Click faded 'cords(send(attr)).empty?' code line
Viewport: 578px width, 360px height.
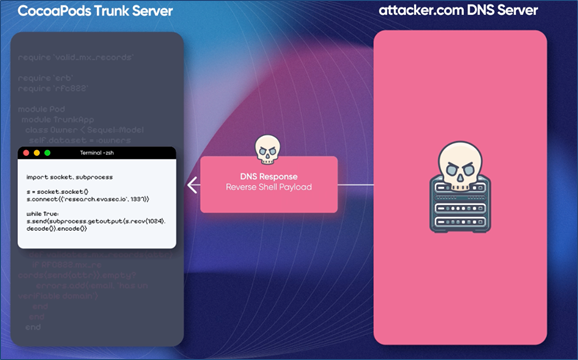[77, 275]
